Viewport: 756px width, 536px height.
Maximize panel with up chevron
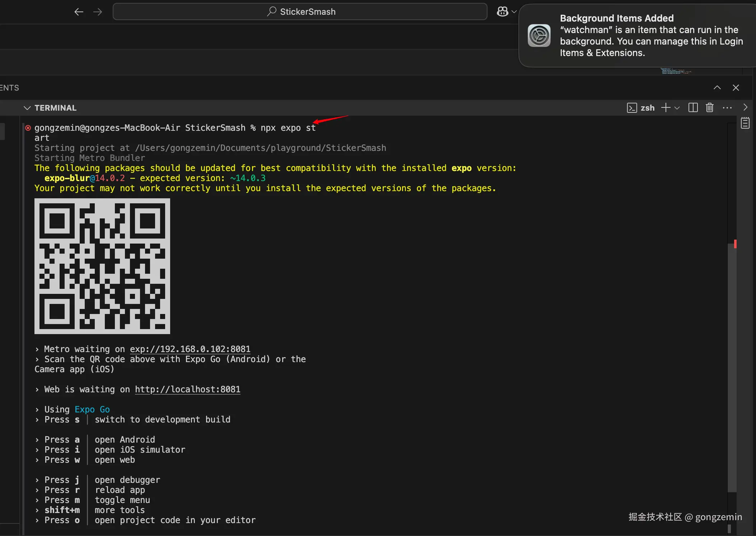[717, 88]
